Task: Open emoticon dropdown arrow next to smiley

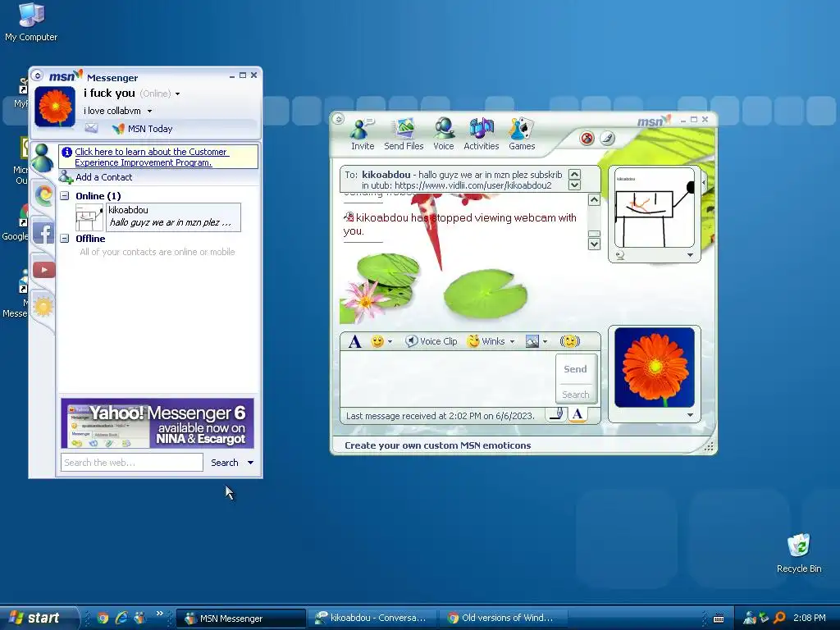Action: tap(390, 342)
